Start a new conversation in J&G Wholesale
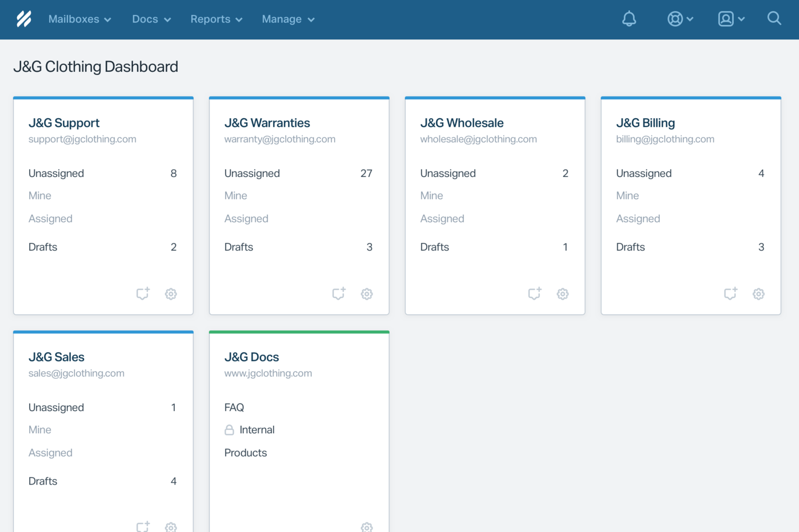Viewport: 799px width, 532px height. pos(534,294)
